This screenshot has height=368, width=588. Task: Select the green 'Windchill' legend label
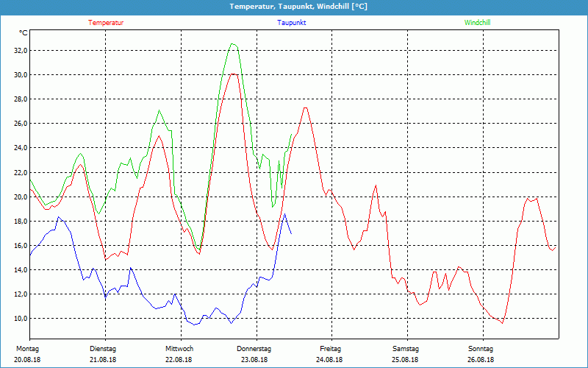point(477,23)
